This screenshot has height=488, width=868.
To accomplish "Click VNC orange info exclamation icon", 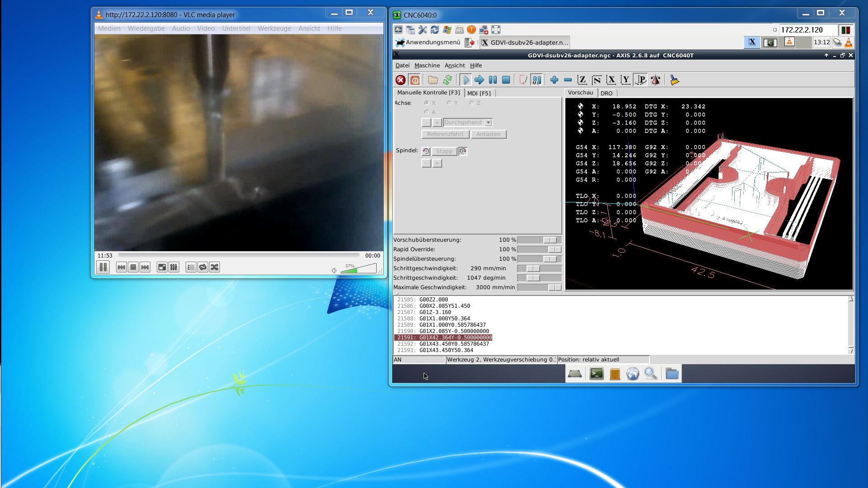I will click(471, 30).
